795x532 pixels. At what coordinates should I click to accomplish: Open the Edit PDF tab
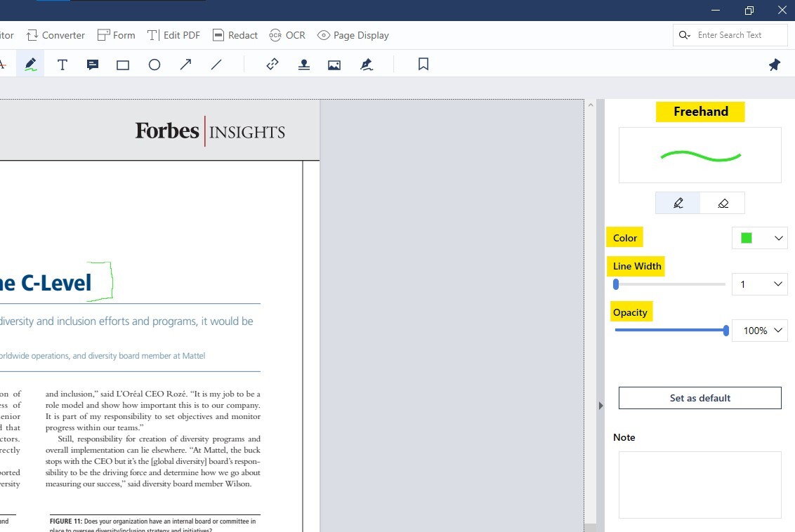click(173, 35)
